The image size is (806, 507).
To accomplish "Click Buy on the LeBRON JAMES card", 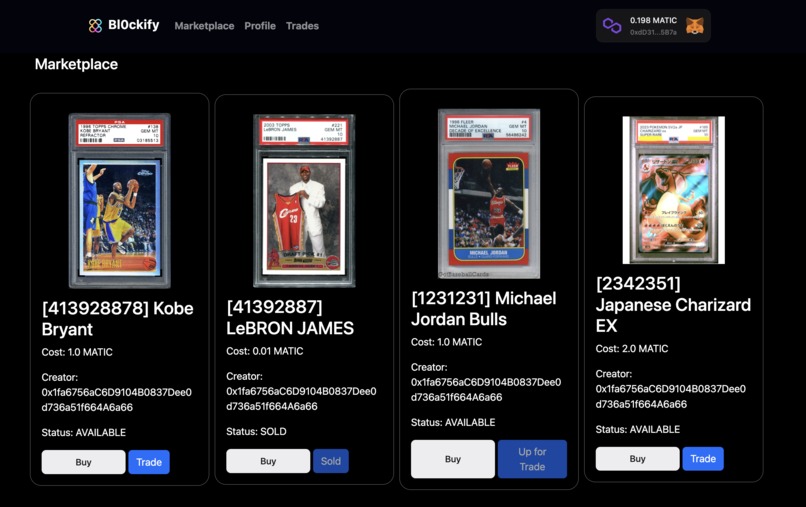I will (268, 461).
